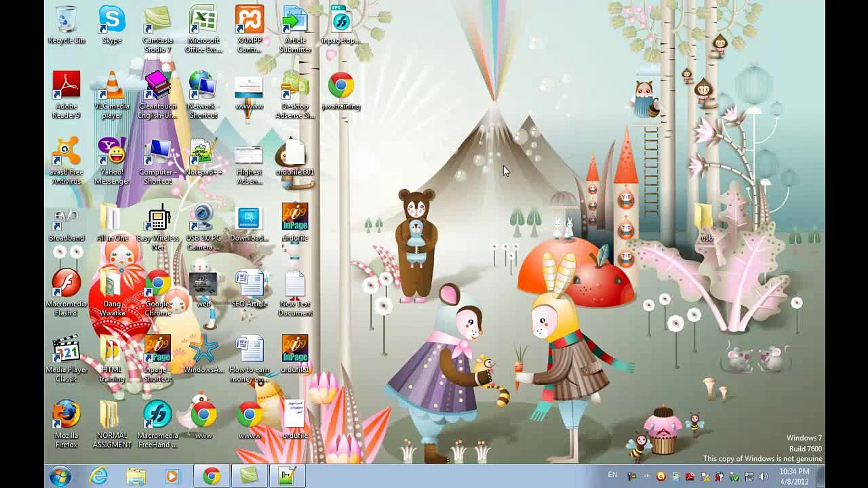This screenshot has width=868, height=488.
Task: Select the urdufile.B01 file icon
Action: [295, 157]
